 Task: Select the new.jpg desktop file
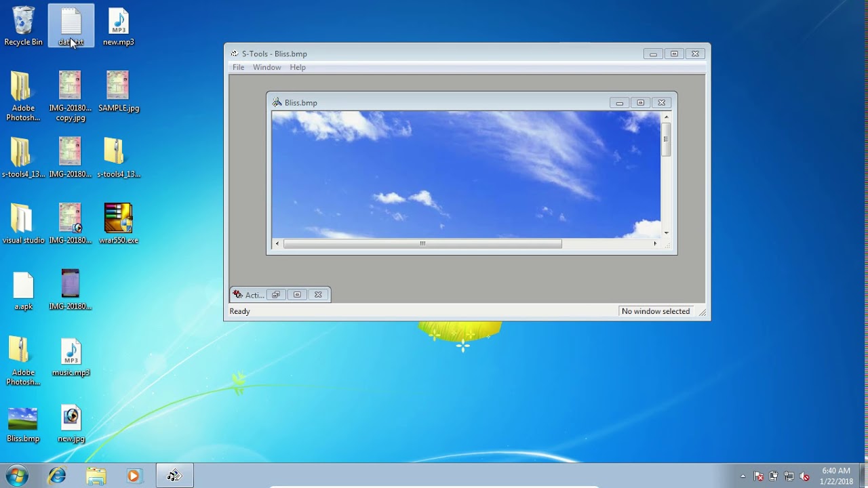(71, 423)
